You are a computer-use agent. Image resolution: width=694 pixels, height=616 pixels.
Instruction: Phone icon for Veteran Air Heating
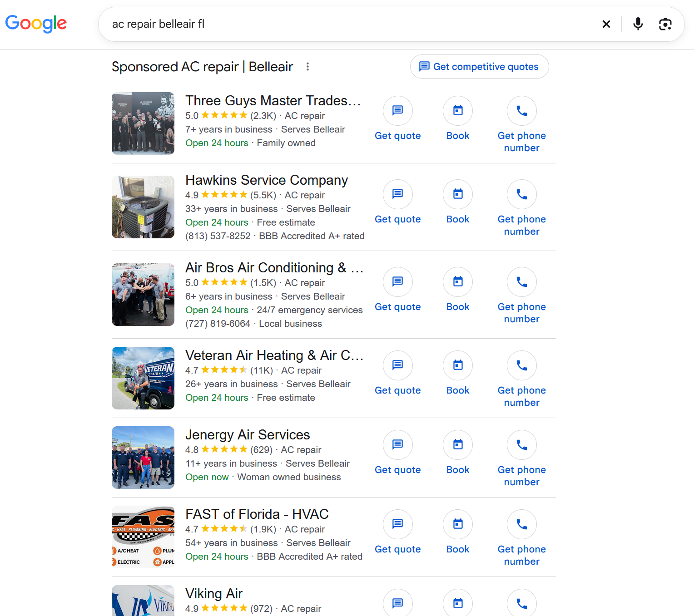(x=522, y=365)
